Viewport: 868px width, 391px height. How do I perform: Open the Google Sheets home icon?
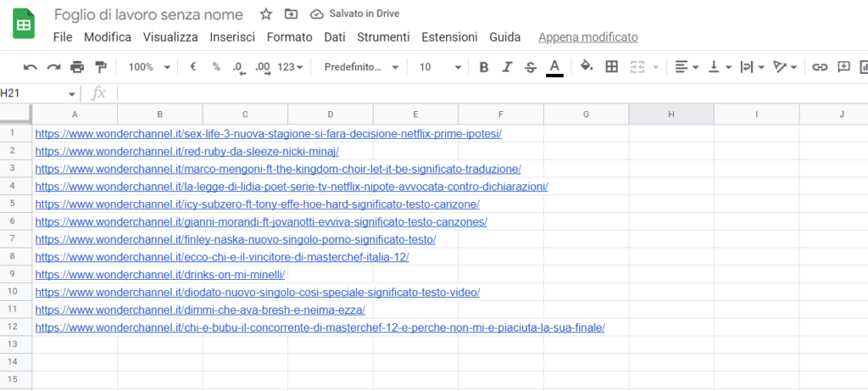click(24, 25)
